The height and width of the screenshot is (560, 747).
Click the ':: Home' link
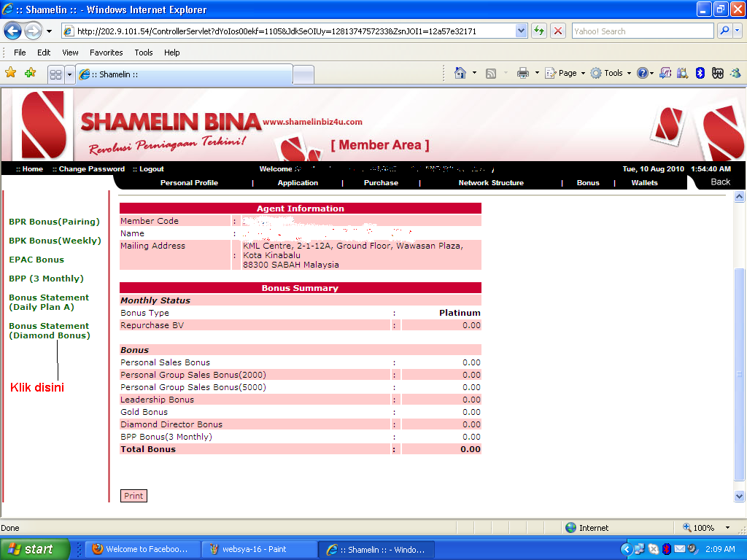29,169
